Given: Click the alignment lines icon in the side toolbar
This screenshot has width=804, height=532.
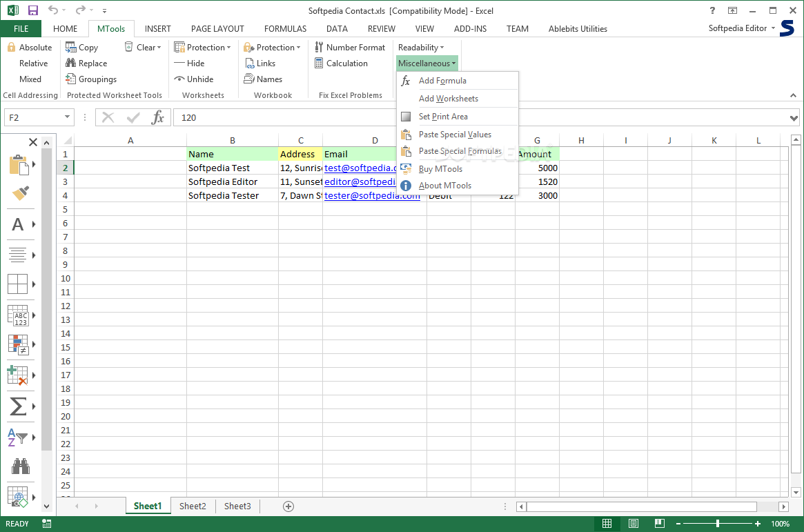Looking at the screenshot, I should click(17, 255).
